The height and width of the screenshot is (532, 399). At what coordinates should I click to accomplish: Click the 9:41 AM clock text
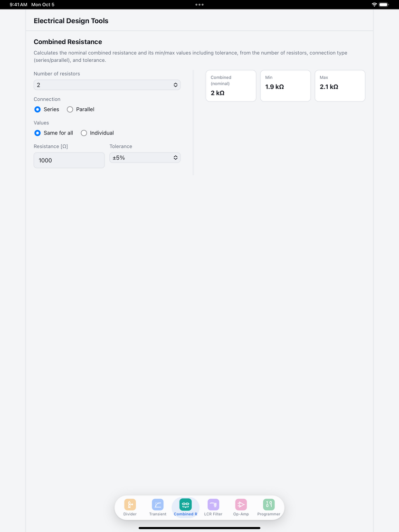coord(19,4)
